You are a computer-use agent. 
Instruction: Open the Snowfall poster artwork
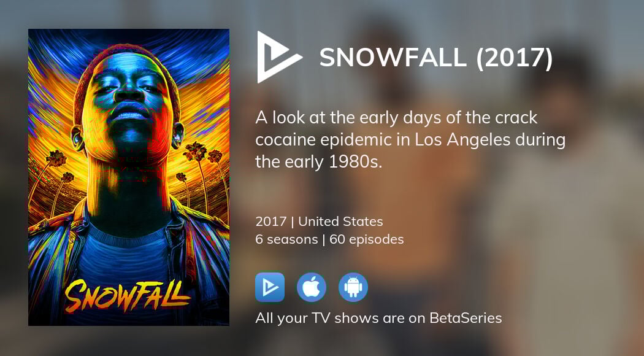point(129,177)
